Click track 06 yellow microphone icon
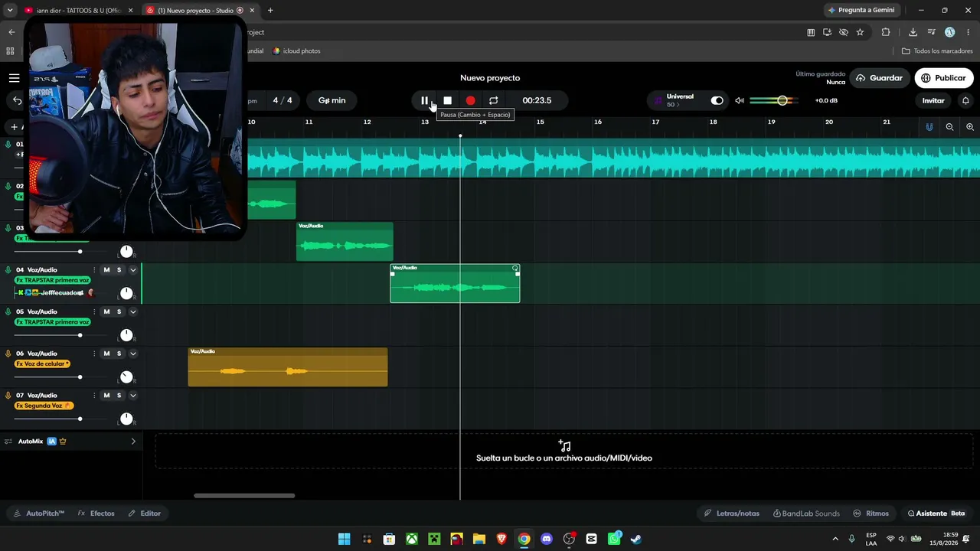 [x=8, y=354]
